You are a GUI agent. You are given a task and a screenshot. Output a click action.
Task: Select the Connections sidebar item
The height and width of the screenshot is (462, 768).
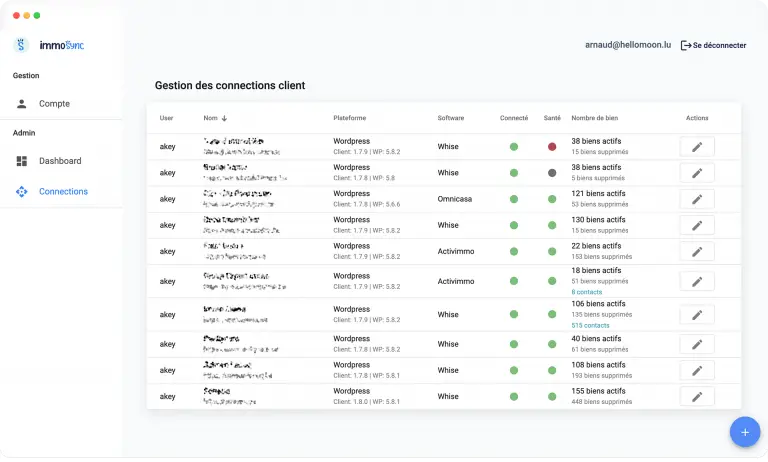point(62,191)
